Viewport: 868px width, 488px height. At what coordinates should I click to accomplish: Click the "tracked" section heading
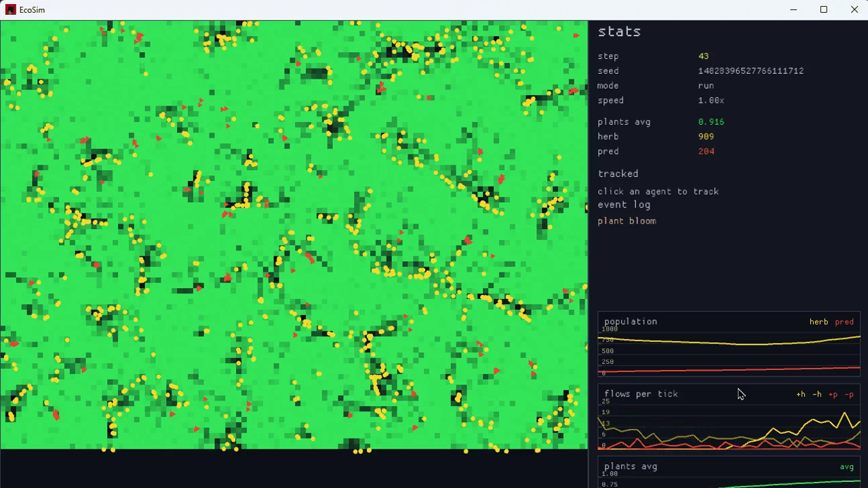[618, 174]
